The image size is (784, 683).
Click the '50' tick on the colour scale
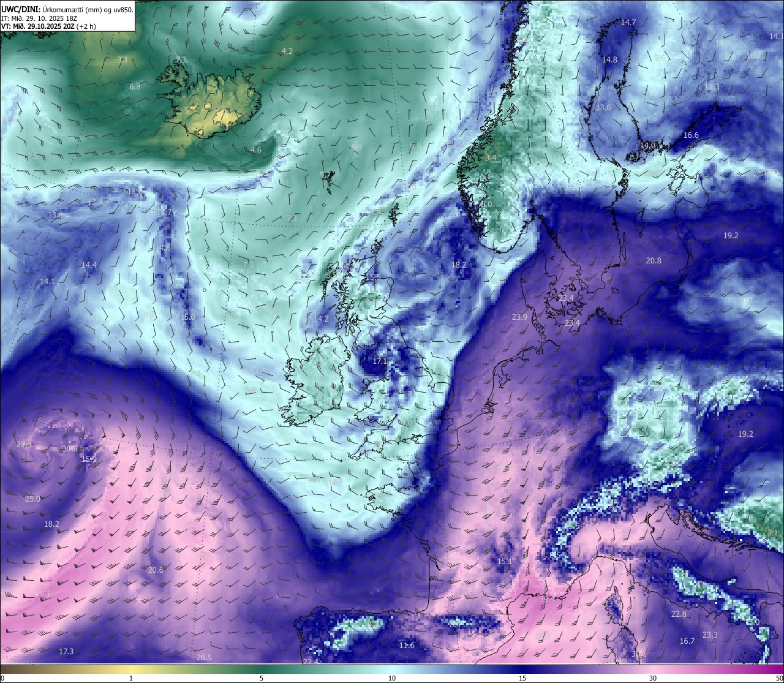click(x=779, y=678)
